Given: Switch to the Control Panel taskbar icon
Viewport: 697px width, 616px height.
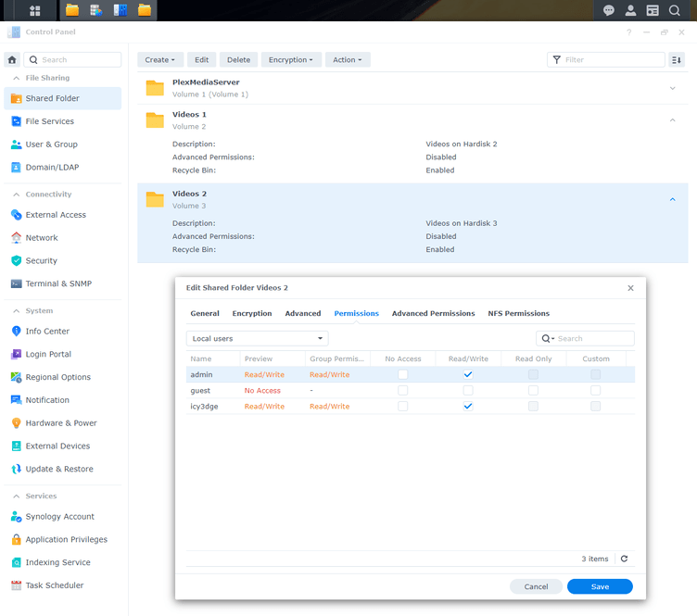Looking at the screenshot, I should coord(120,10).
